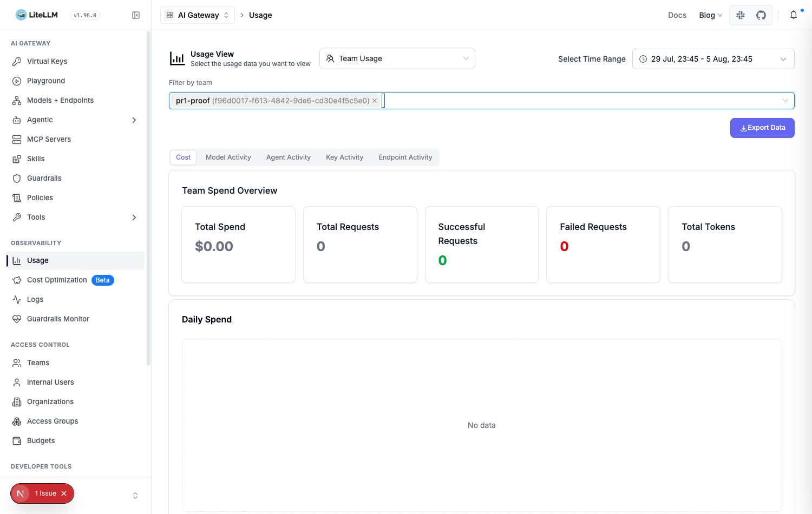Click the Virtual Keys key icon
The width and height of the screenshot is (812, 514).
pos(17,62)
